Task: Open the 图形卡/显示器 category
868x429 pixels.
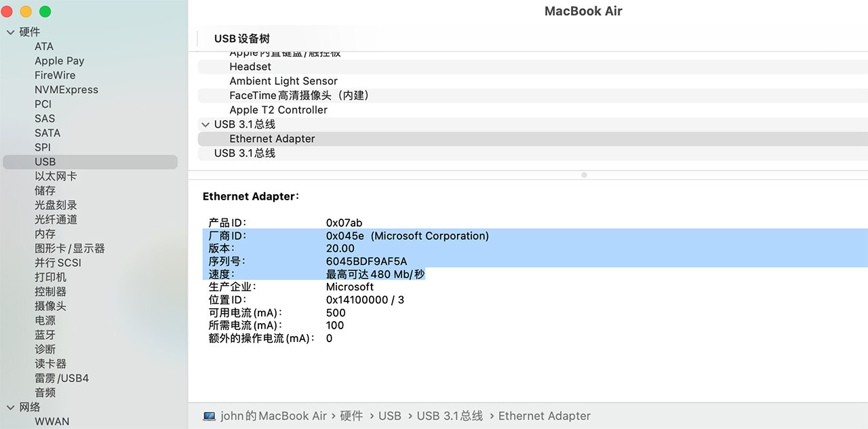Action: pyautogui.click(x=70, y=248)
